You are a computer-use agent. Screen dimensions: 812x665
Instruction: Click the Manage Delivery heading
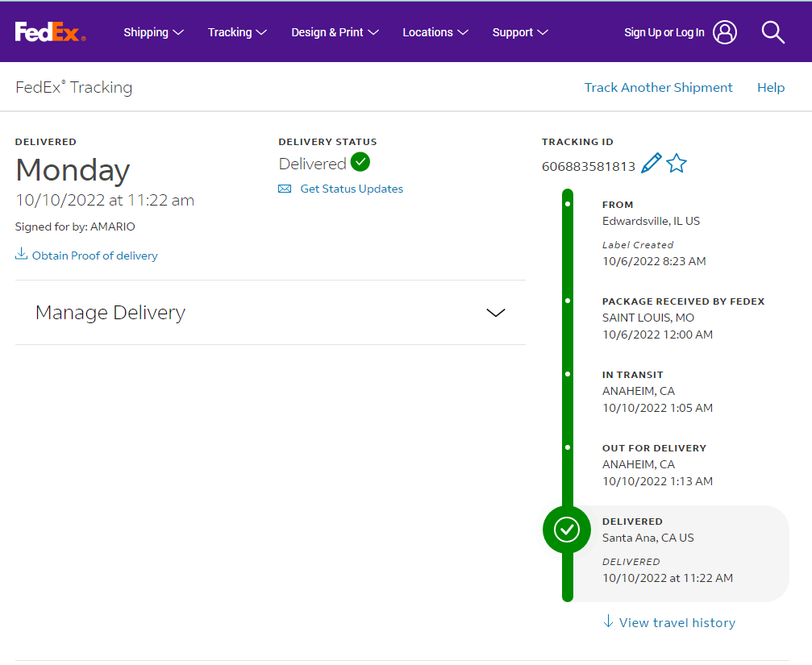[110, 313]
